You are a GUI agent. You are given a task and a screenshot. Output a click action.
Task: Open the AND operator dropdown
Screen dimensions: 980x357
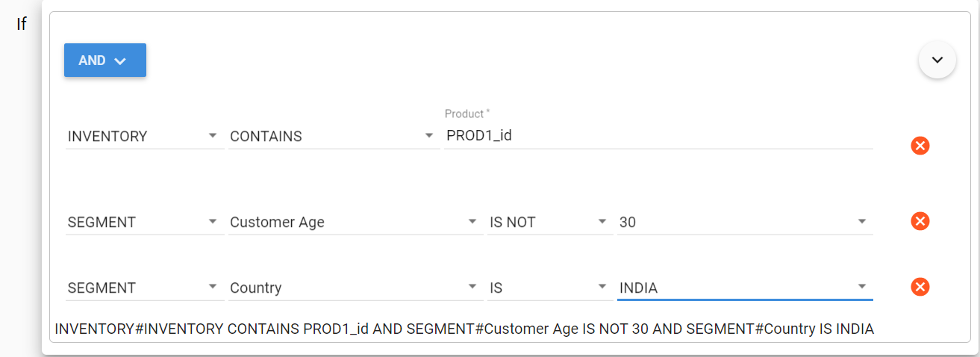point(104,60)
